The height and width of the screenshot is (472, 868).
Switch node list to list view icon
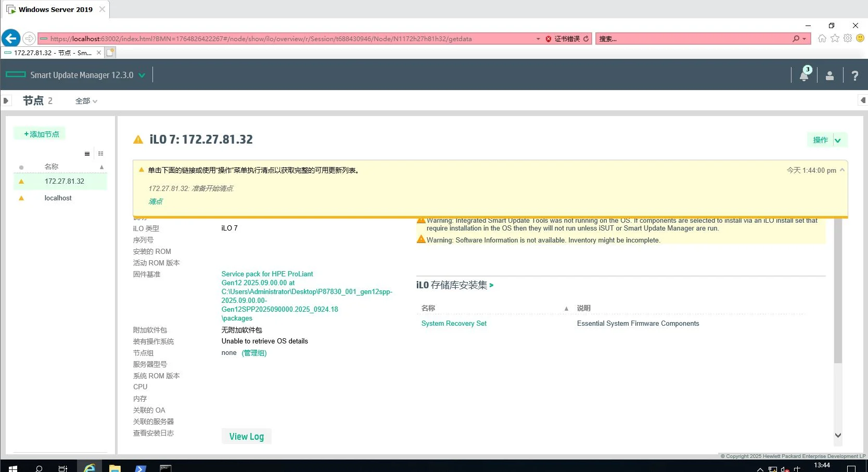pyautogui.click(x=87, y=154)
